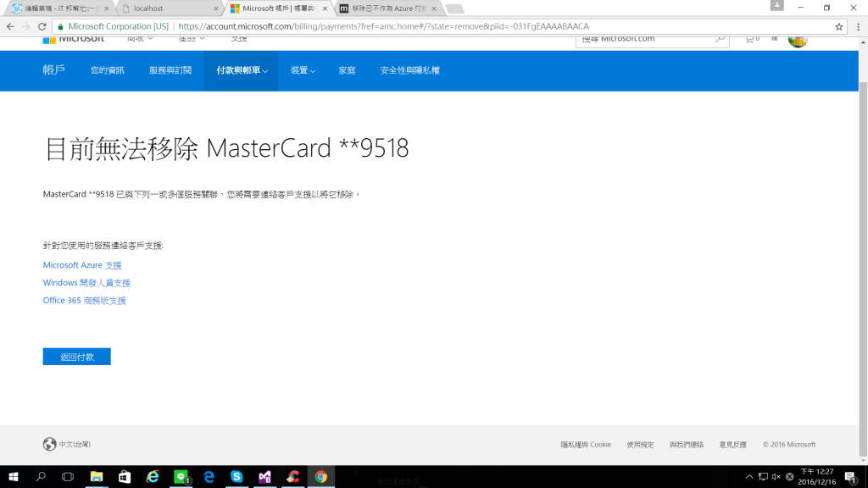Open the Action Center notifications
The image size is (868, 488).
click(x=851, y=476)
